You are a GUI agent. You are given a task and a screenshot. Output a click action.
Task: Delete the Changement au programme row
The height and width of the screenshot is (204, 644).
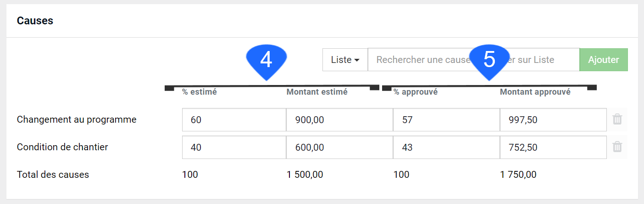tap(617, 119)
